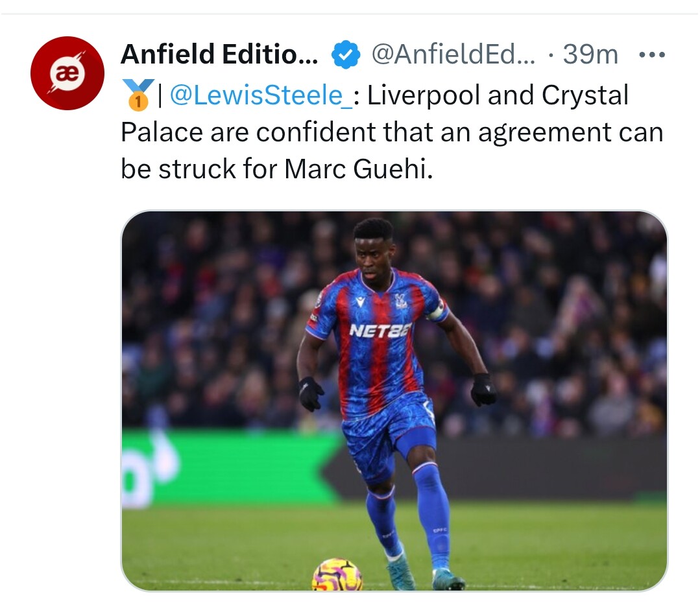Click the gold medal emoji
The image size is (700, 612).
(137, 95)
